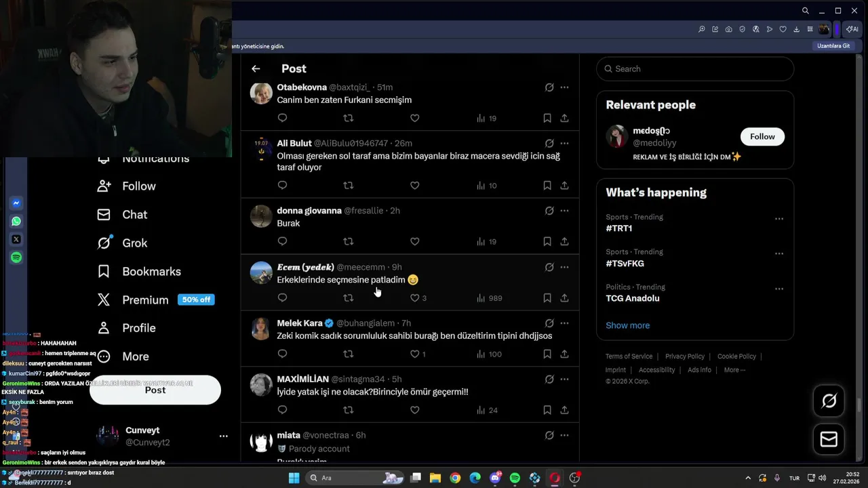
Task: Open options for the #TSvFKG trend
Action: tap(779, 253)
